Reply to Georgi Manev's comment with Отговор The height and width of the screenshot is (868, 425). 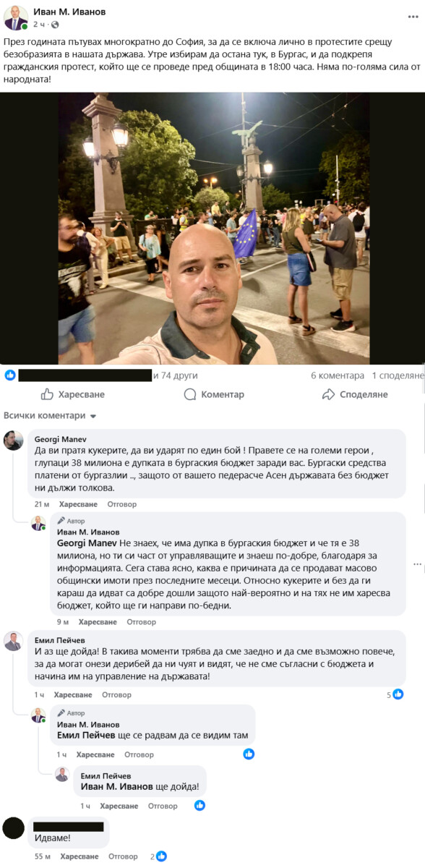point(121,504)
